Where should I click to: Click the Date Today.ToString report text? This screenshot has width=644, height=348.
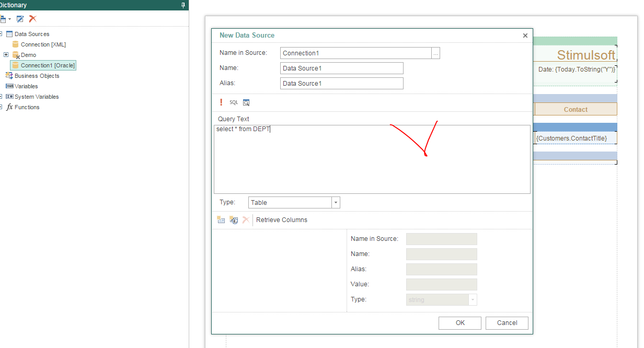coord(577,69)
